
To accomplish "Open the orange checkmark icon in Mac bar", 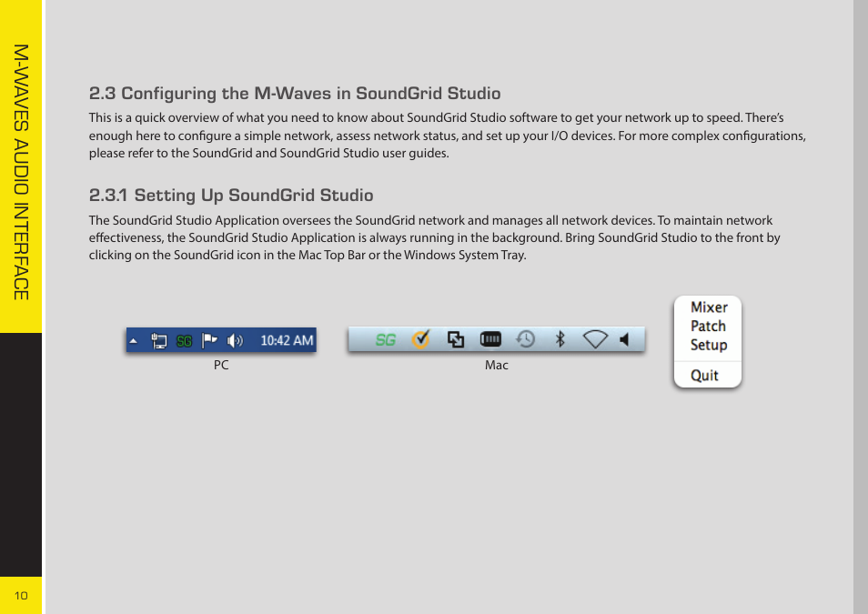I will click(x=420, y=338).
